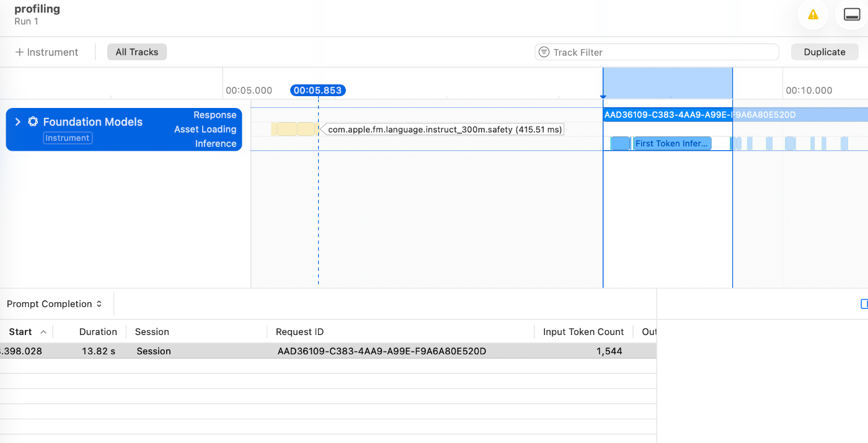868x443 pixels.
Task: Click the Request ID column header
Action: pos(299,332)
